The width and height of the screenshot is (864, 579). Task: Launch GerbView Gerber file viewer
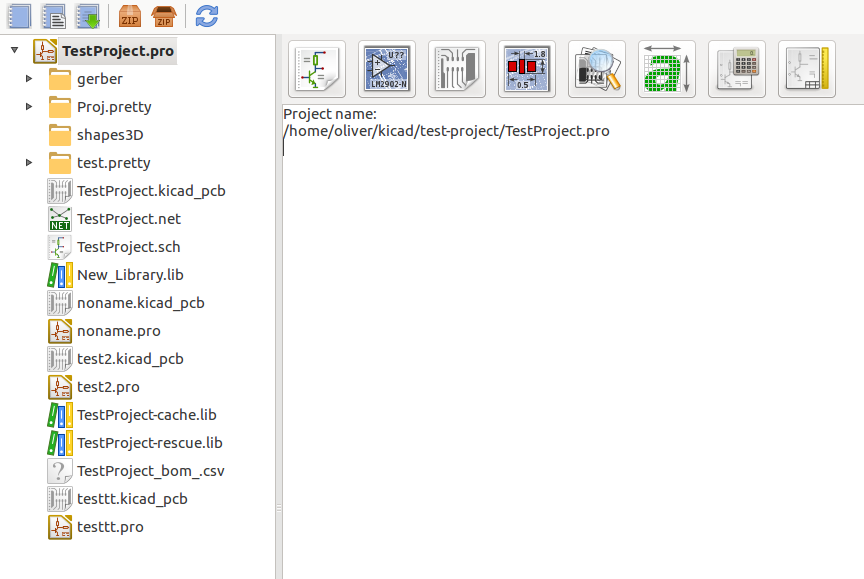597,69
